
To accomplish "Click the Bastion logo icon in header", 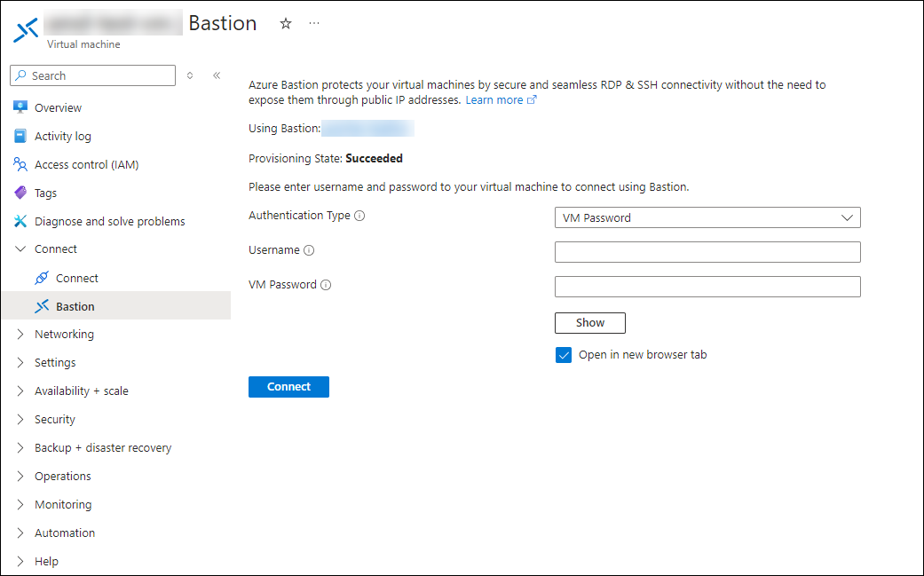I will point(26,30).
